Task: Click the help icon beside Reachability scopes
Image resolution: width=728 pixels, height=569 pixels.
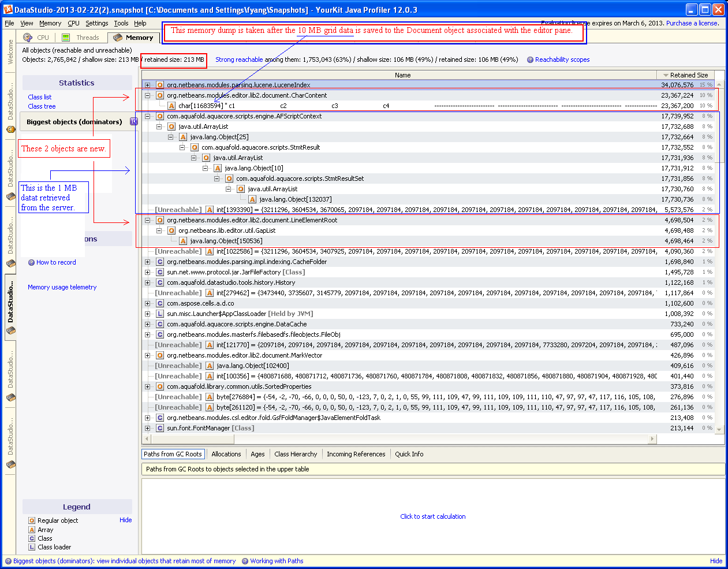Action: pyautogui.click(x=530, y=59)
